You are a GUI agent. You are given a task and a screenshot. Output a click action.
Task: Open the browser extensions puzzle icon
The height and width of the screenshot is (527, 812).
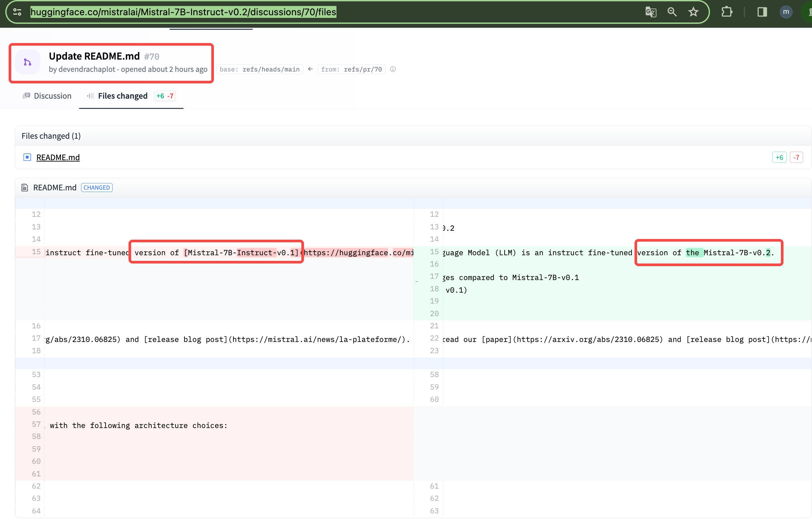pyautogui.click(x=727, y=12)
